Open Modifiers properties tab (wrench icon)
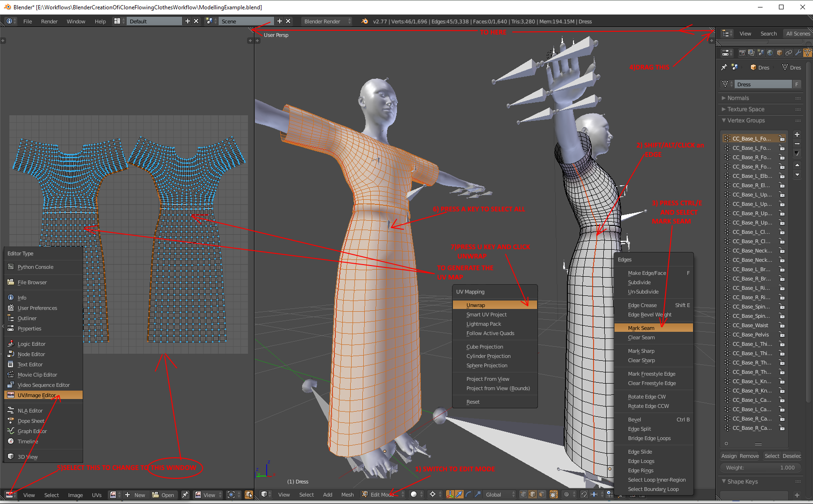Image resolution: width=813 pixels, height=504 pixels. pyautogui.click(x=798, y=53)
